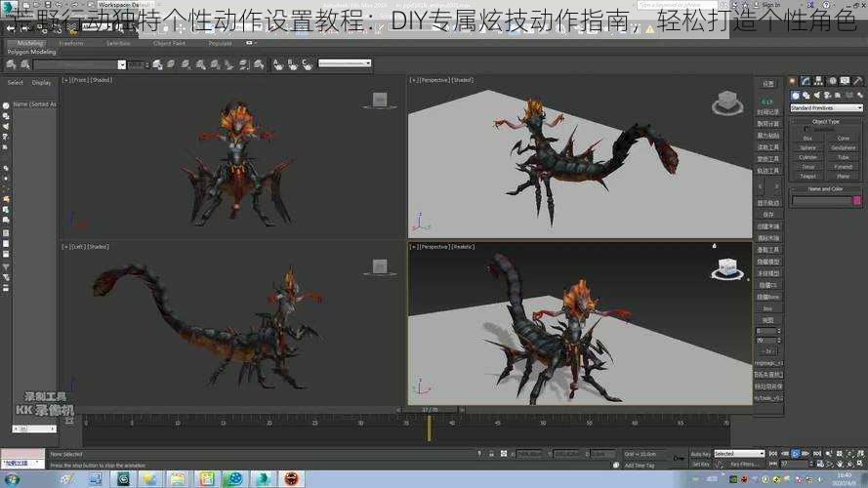Select the Lights category icon

816,96
